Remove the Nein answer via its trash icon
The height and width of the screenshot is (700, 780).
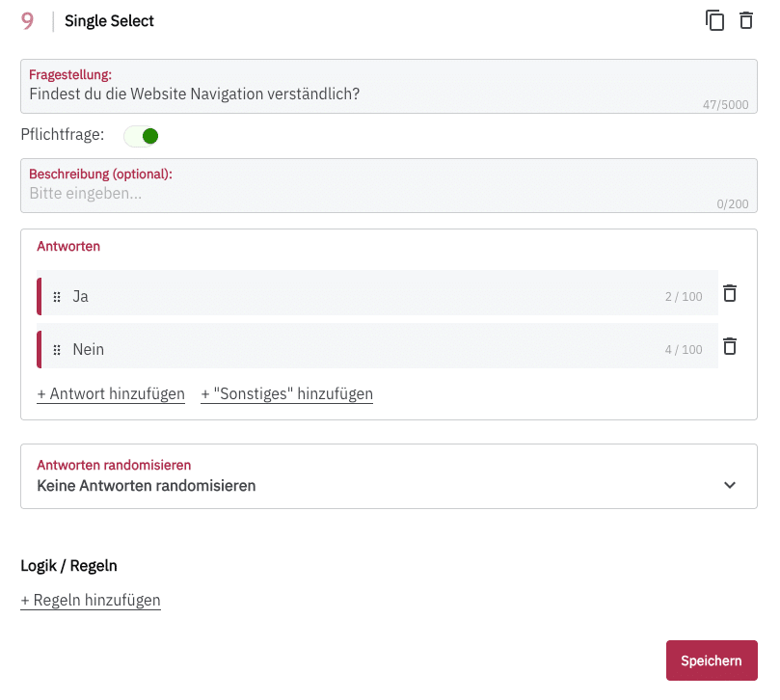tap(730, 346)
